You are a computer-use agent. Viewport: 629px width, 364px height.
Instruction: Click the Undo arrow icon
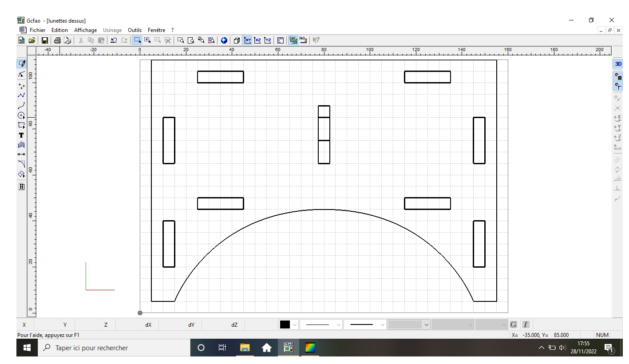[x=114, y=40]
